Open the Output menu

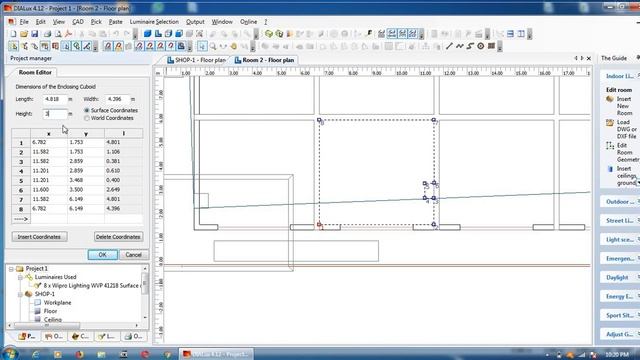[195, 22]
